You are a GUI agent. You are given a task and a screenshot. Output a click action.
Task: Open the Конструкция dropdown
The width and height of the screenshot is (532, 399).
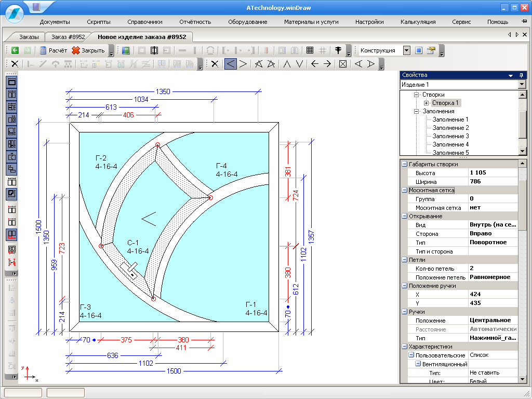[x=406, y=50]
